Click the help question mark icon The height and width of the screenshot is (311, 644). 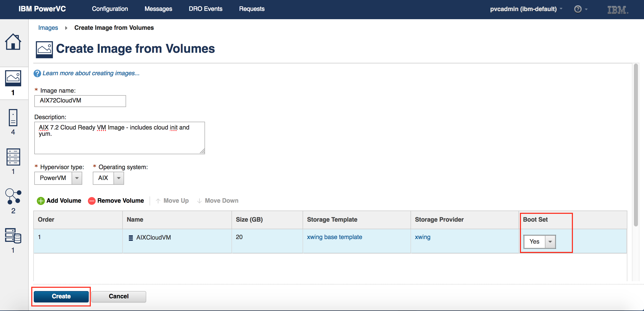37,73
